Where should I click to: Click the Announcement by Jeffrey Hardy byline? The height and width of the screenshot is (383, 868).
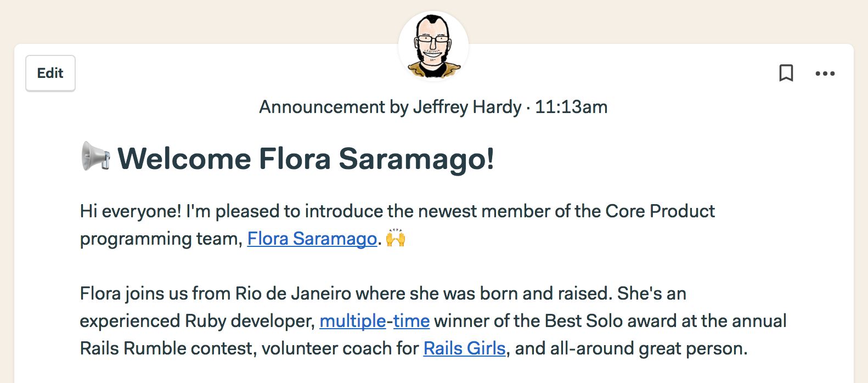tap(390, 107)
